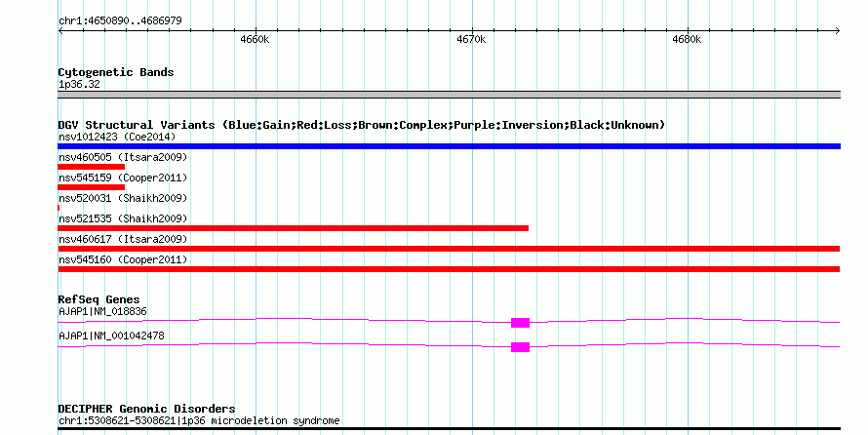The image size is (868, 435).
Task: Click the 4680k ruler position label
Action: point(687,40)
